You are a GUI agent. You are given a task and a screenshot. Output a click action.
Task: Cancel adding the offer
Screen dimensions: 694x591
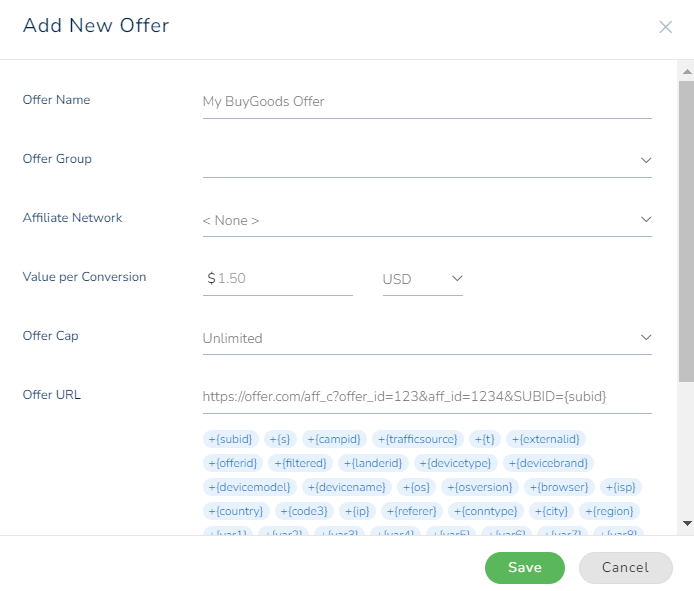pyautogui.click(x=625, y=568)
